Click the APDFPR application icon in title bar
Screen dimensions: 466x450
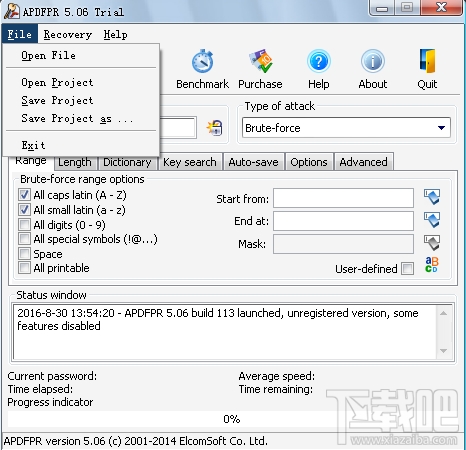coord(12,11)
